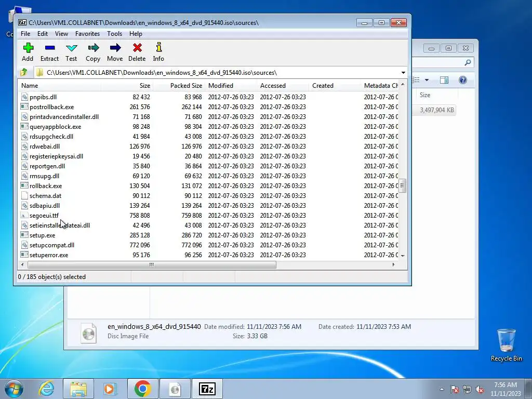Viewport: 532px width, 399px height.
Task: Open Windows Explorer folder taskbar icon
Action: (x=78, y=389)
